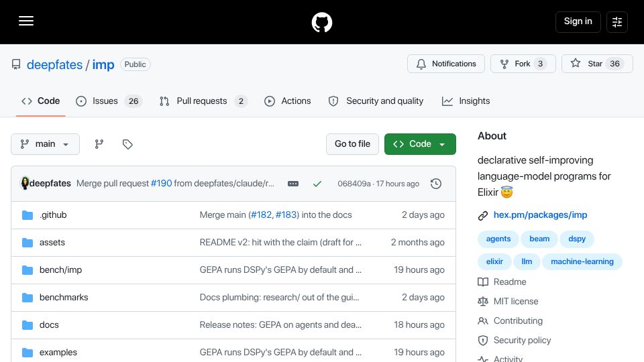Viewport: 644px width, 362px height.
Task: Open pull request #190 link
Action: click(162, 184)
